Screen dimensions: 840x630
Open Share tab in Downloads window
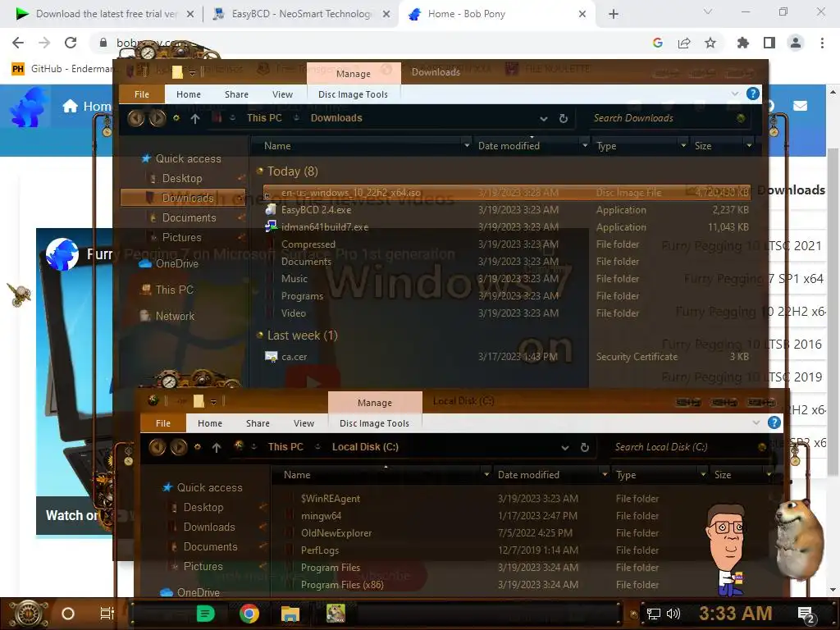coord(236,94)
